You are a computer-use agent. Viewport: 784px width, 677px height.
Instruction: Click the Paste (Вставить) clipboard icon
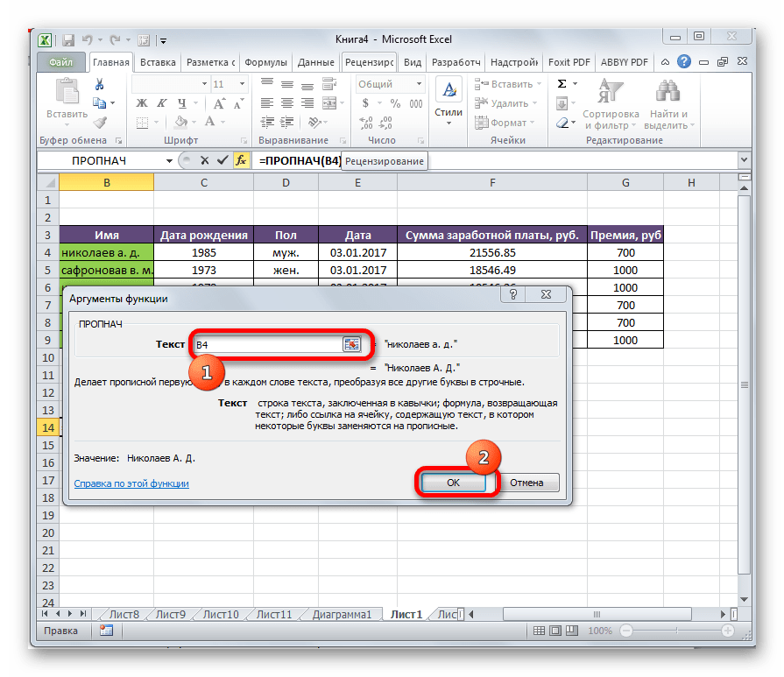point(67,92)
